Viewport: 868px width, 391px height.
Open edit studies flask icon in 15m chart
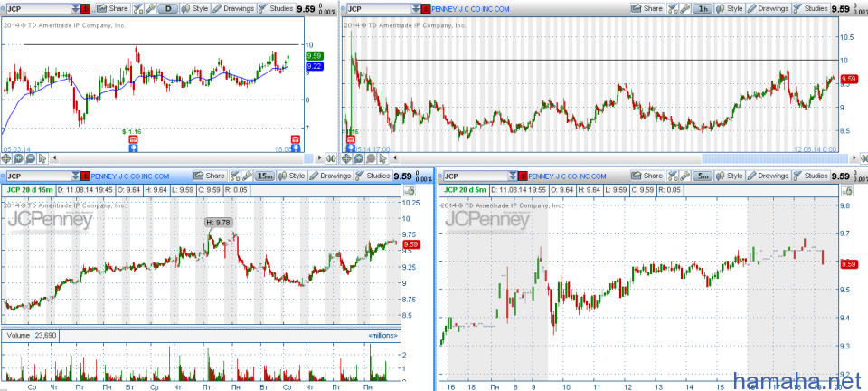[235, 176]
